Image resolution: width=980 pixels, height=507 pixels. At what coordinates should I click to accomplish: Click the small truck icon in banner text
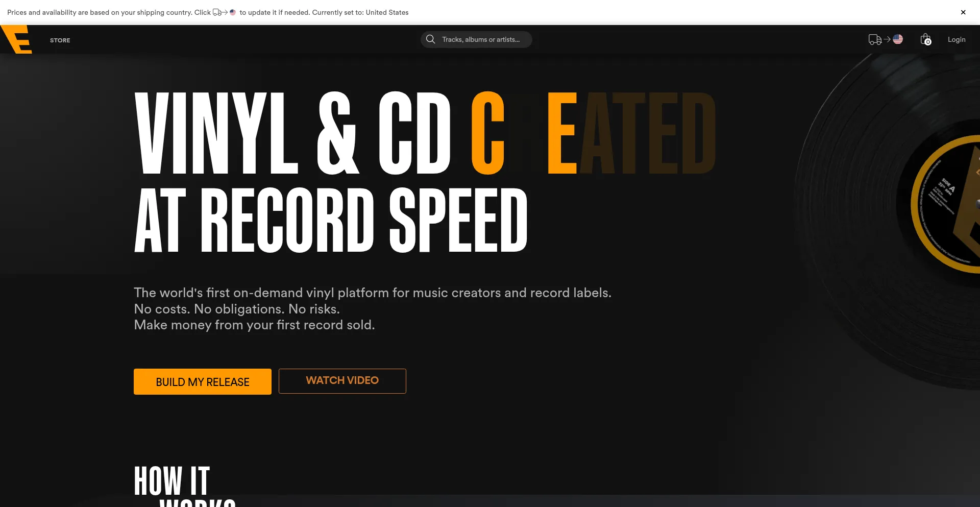click(217, 12)
